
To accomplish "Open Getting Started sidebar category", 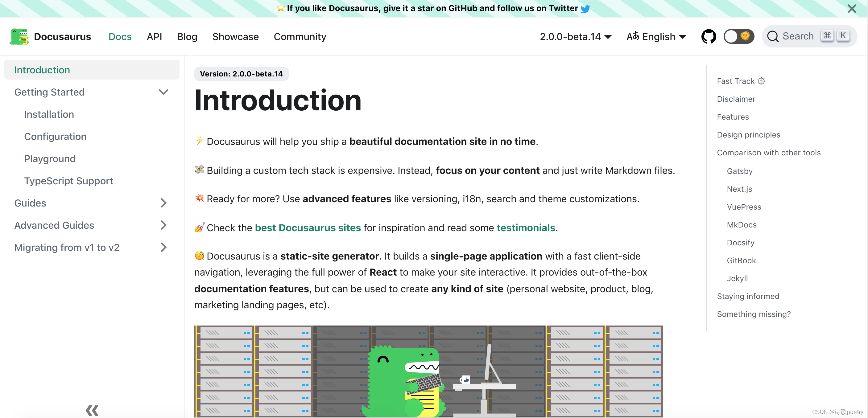I will (49, 92).
